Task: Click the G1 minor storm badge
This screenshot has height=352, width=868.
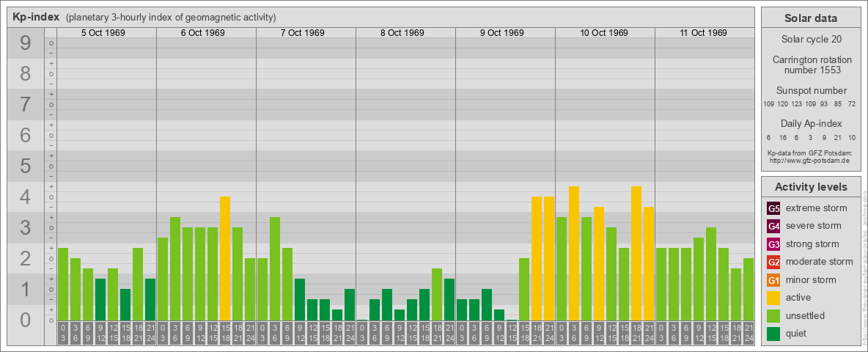Action: (773, 280)
